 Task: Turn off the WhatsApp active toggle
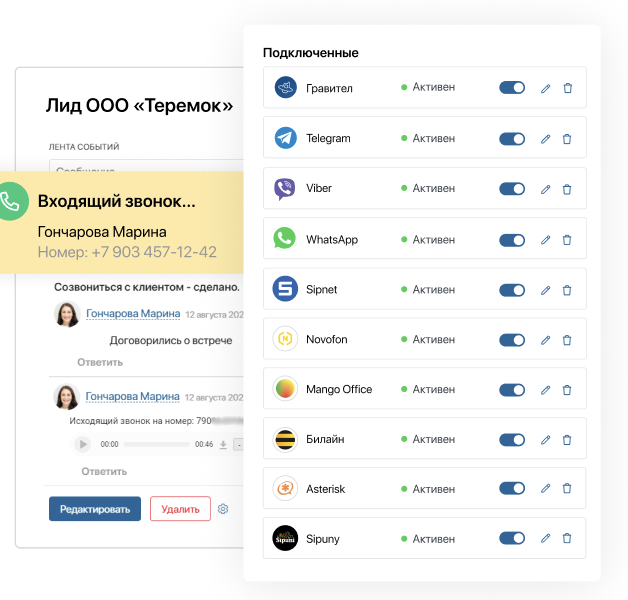(x=512, y=240)
